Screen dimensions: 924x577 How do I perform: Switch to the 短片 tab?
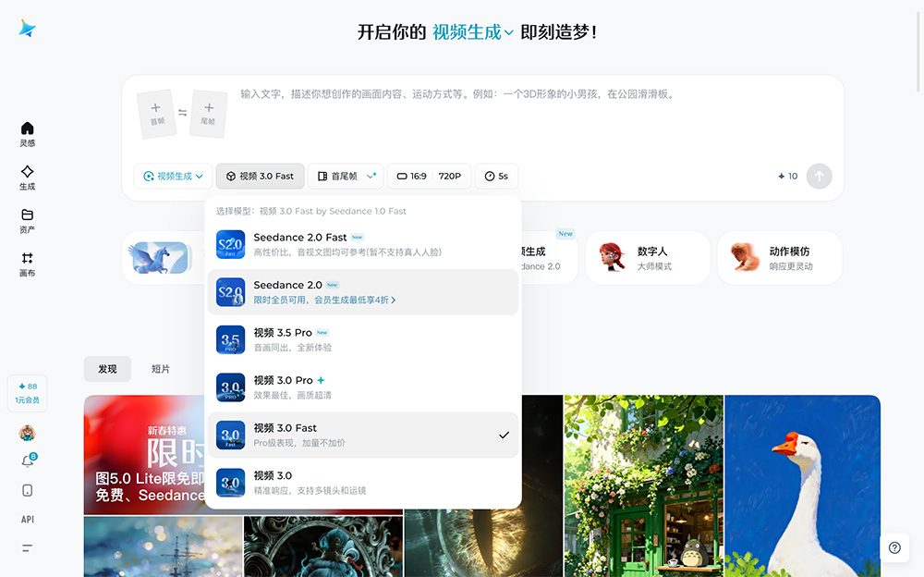pos(160,369)
